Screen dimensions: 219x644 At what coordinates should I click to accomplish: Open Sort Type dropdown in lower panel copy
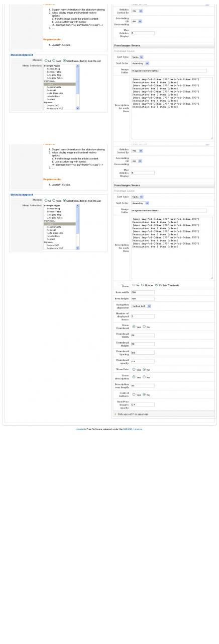click(x=137, y=197)
